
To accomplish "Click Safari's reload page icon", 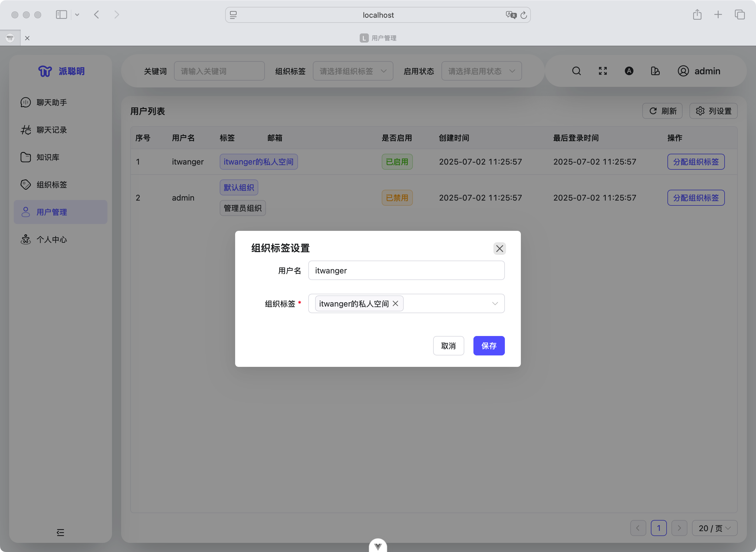I will pos(523,15).
